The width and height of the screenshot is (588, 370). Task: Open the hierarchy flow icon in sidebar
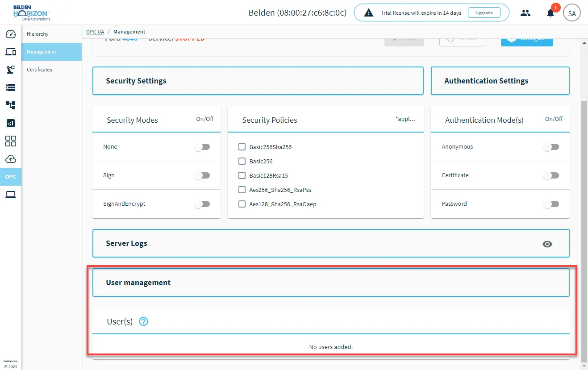(x=11, y=105)
